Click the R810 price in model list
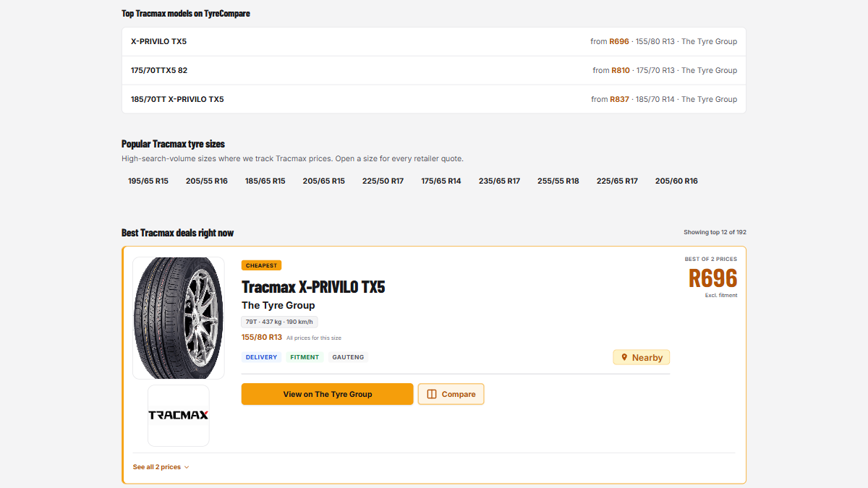This screenshot has height=488, width=868. 621,70
